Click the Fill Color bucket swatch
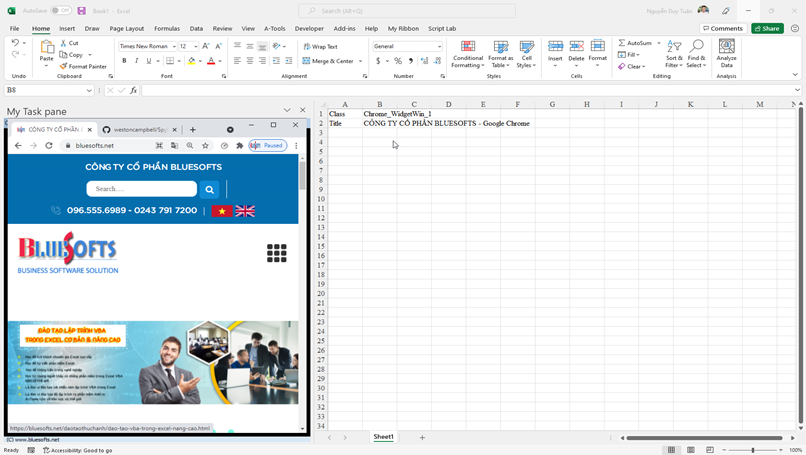806x455 pixels. click(x=192, y=61)
